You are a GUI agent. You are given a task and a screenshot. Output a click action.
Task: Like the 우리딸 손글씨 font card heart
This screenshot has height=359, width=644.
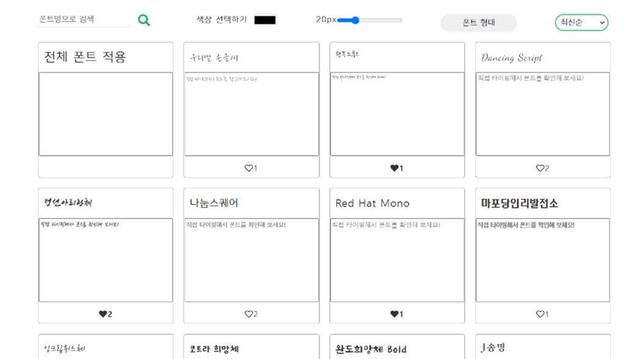click(x=248, y=168)
